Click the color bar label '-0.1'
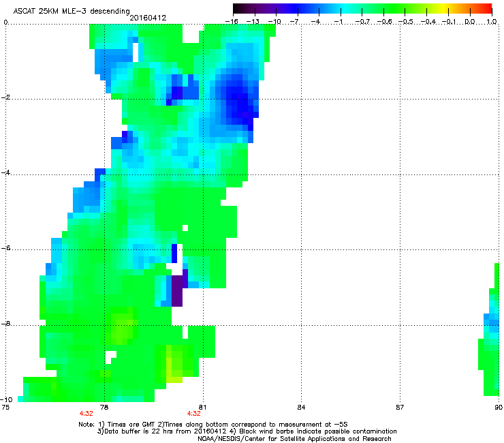The height and width of the screenshot is (443, 504). tap(449, 22)
